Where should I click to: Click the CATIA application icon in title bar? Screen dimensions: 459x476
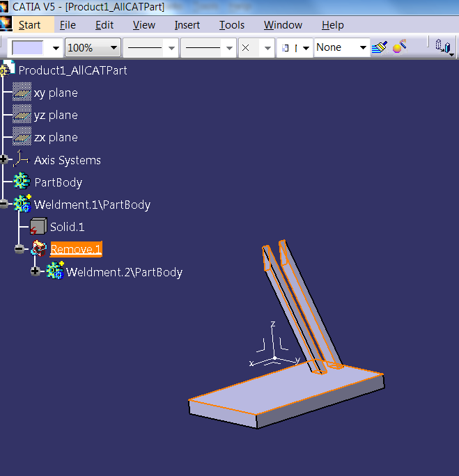point(4,6)
